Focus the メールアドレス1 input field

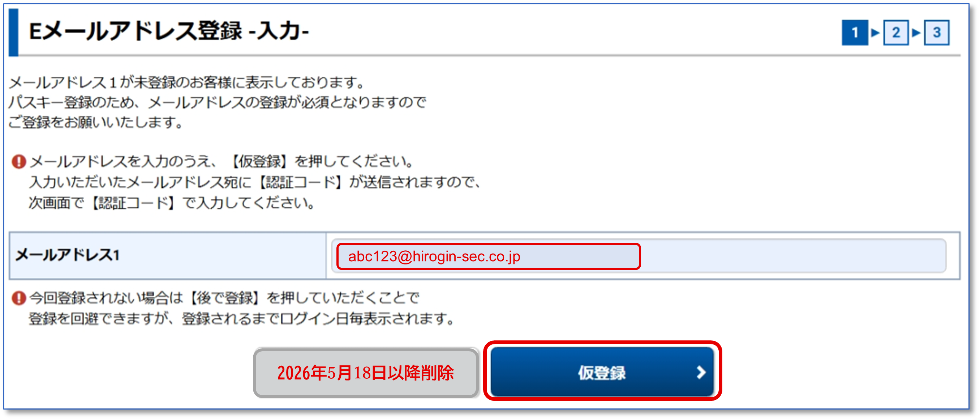coord(639,256)
